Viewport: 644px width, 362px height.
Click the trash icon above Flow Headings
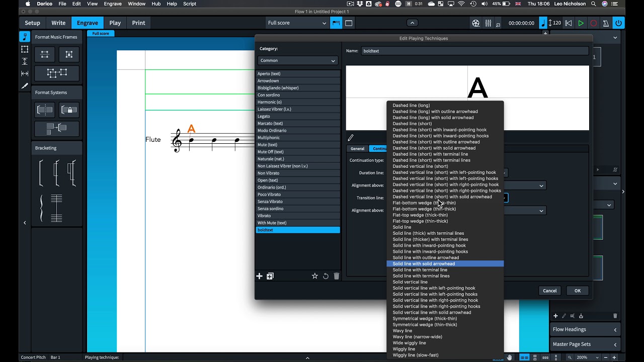tap(615, 316)
